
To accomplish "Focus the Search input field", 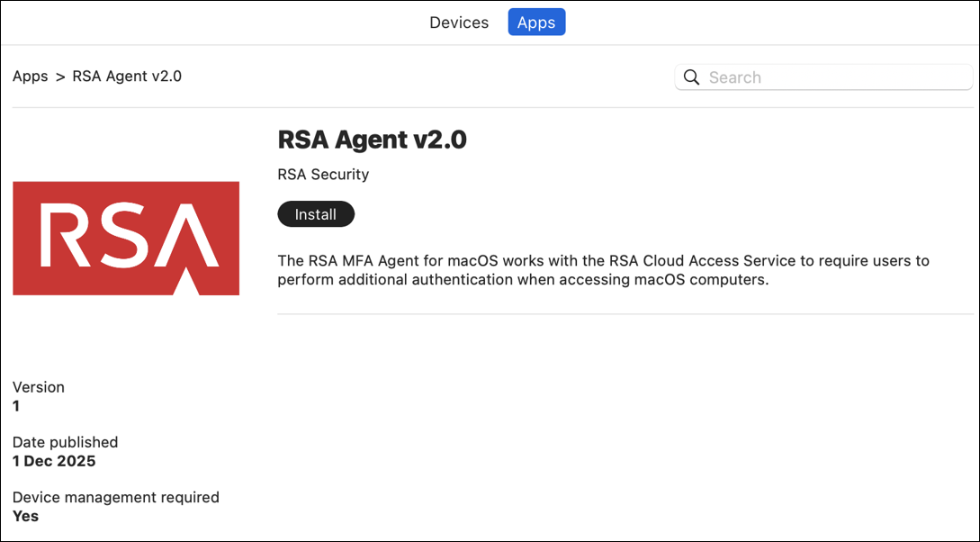I will (x=832, y=77).
